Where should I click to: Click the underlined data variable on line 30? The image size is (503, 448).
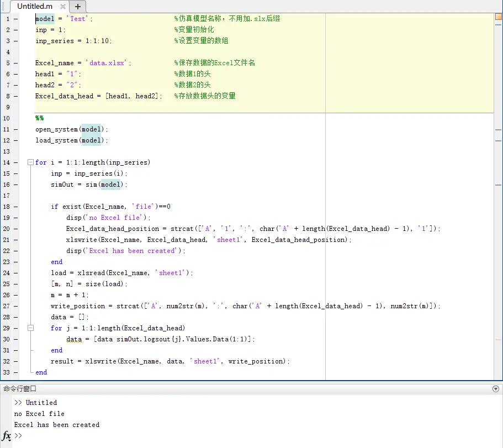coord(74,339)
